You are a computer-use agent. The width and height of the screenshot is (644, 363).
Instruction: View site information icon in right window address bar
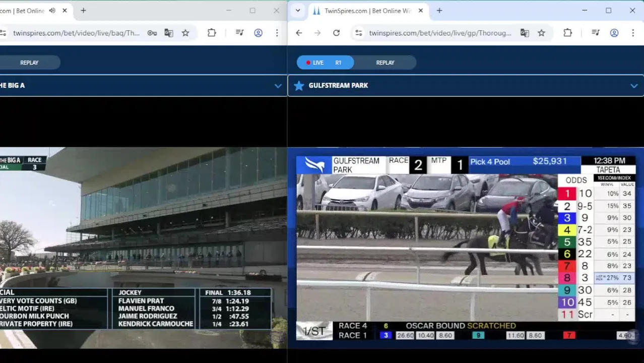358,33
